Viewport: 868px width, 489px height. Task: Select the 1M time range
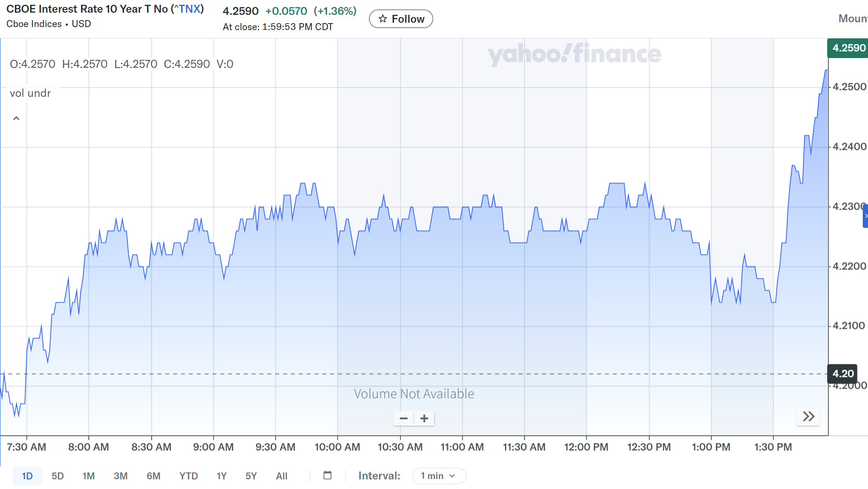click(x=89, y=476)
